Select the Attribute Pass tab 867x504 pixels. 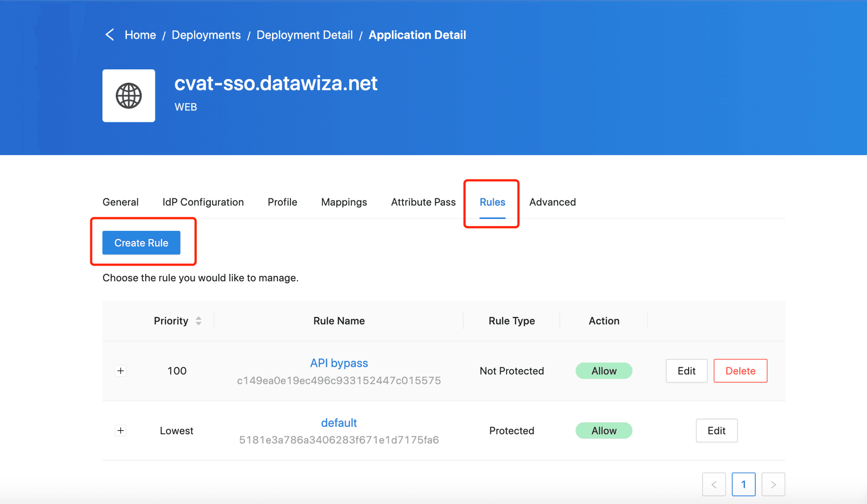pos(423,202)
